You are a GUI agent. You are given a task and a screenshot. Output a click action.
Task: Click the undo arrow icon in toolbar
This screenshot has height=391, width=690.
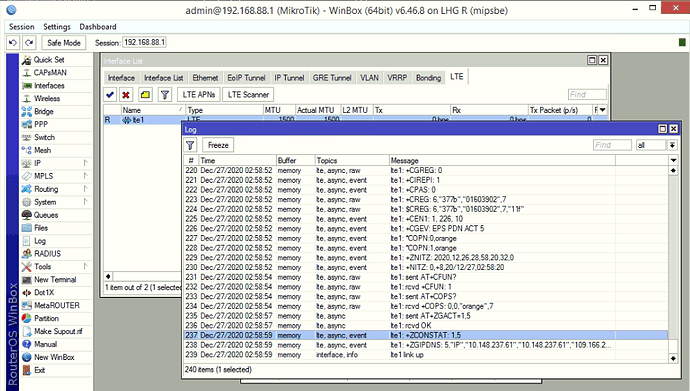tap(13, 43)
